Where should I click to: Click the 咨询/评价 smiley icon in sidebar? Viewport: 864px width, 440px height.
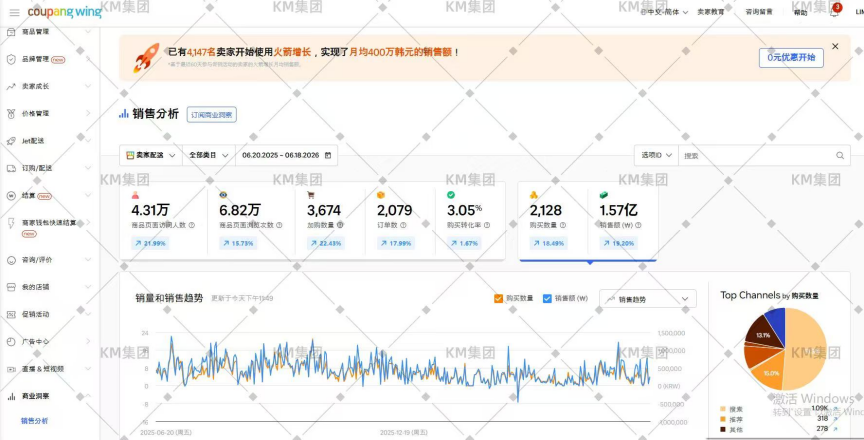point(11,259)
